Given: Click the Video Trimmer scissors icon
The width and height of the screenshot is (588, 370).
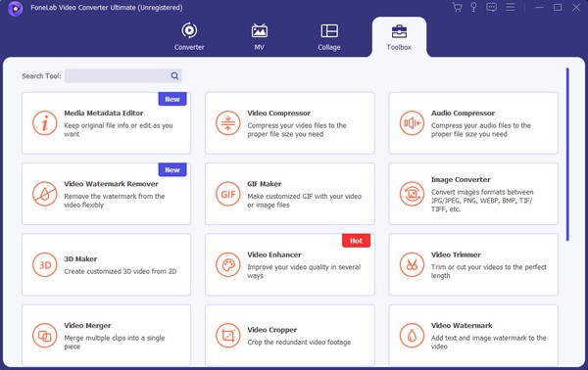Looking at the screenshot, I should point(412,264).
